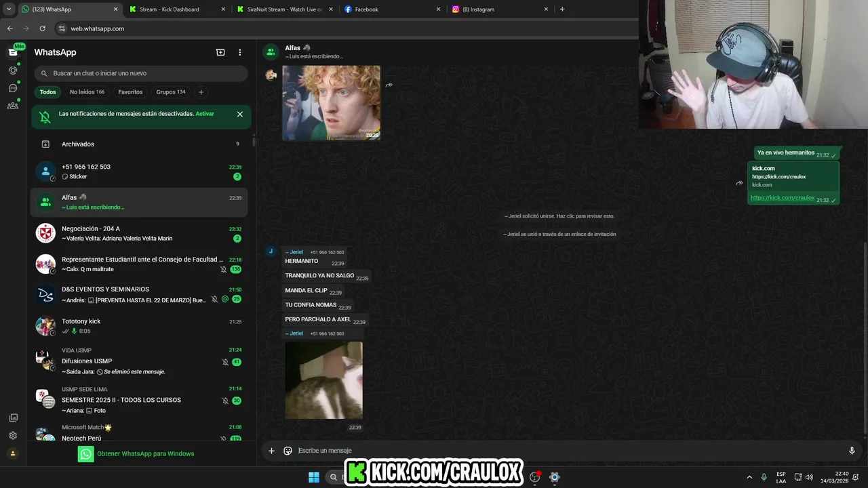Open the ESP LAA language indicator
This screenshot has height=488, width=868.
(781, 477)
